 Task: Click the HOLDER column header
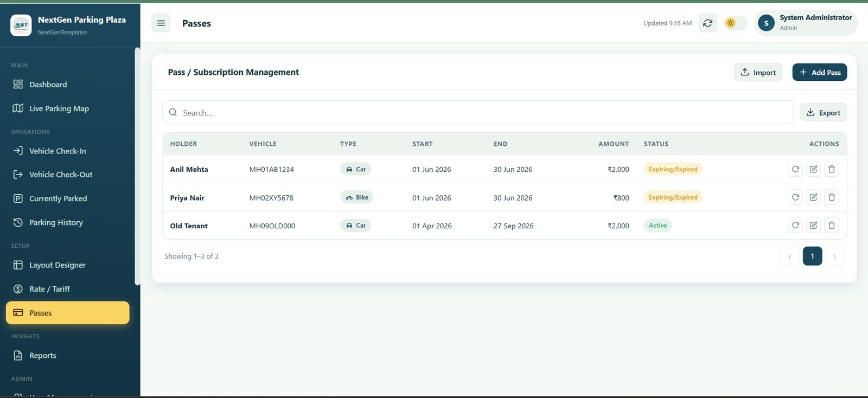click(x=183, y=144)
